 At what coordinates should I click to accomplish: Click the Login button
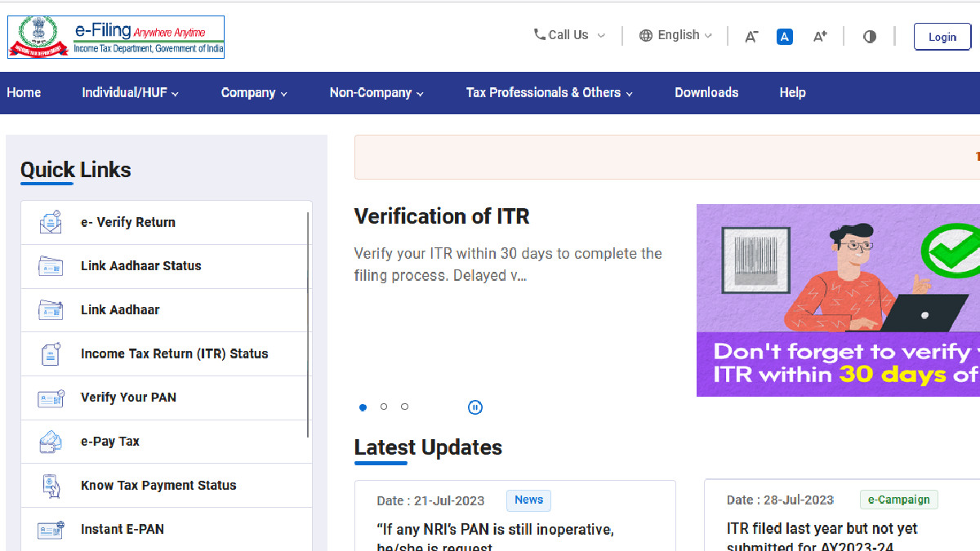(x=942, y=36)
